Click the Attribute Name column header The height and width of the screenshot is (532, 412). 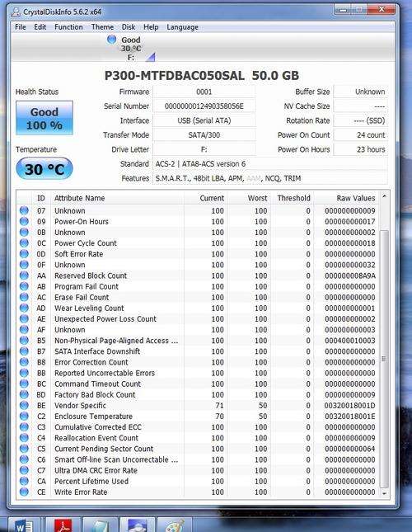click(117, 198)
